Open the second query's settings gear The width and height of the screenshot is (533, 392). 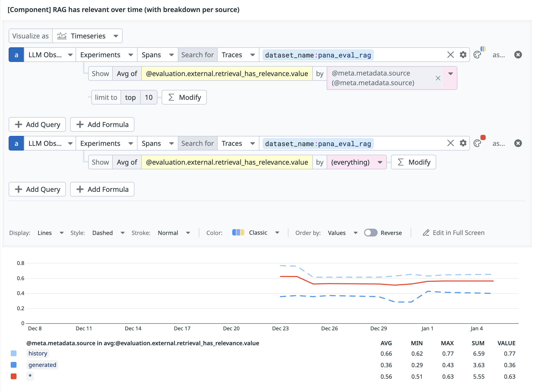tap(463, 143)
